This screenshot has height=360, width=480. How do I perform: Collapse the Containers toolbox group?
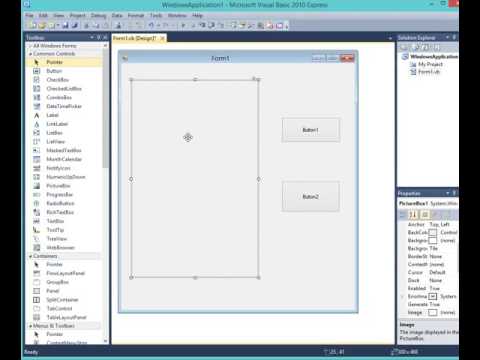pyautogui.click(x=30, y=256)
